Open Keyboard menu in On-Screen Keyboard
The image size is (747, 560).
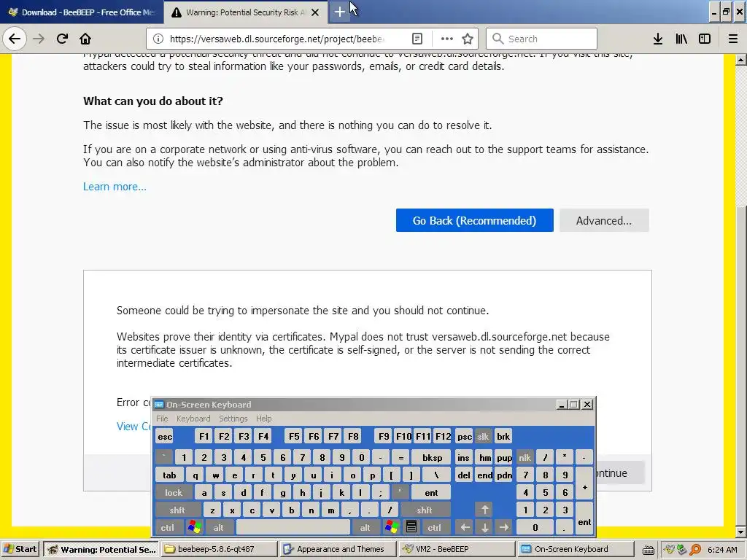pos(193,419)
